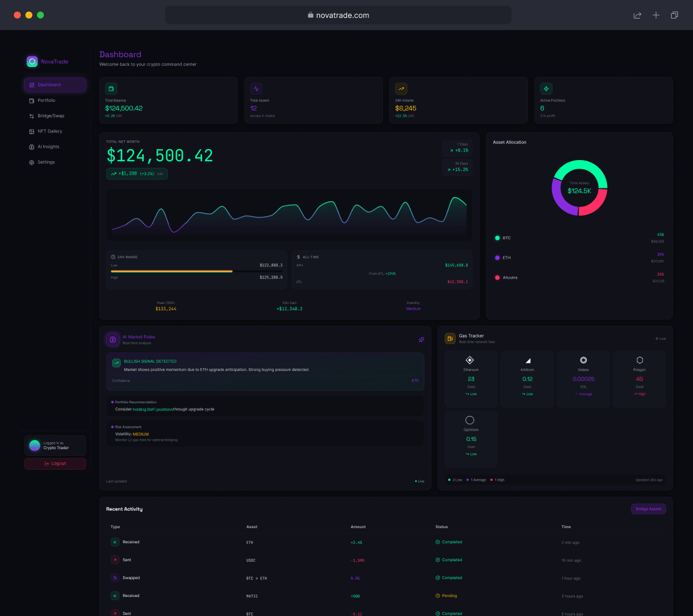Viewport: 693px width, 616px height.
Task: Click the browser share icon
Action: coord(638,15)
